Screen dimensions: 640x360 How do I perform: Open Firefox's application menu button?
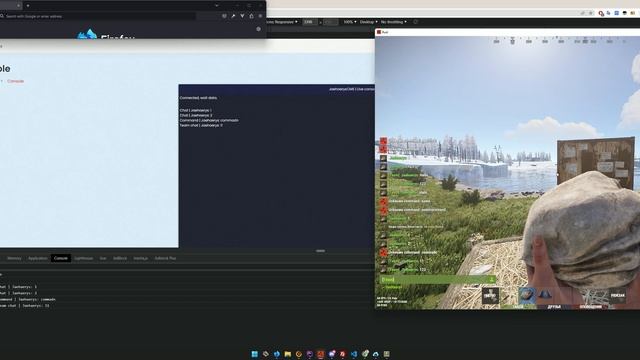[260, 16]
